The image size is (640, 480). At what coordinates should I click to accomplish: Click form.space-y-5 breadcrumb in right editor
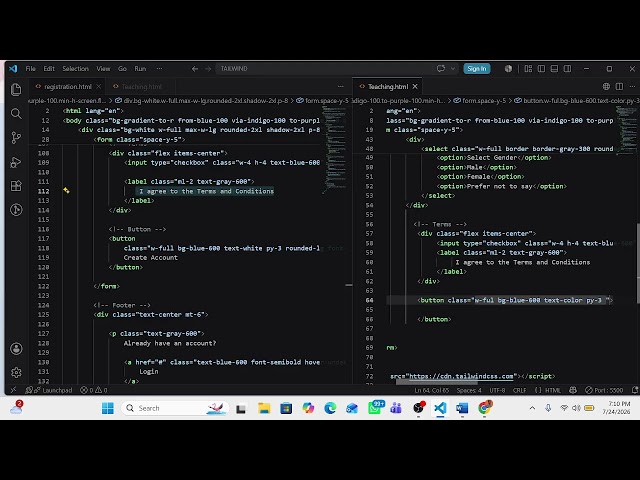click(x=480, y=100)
